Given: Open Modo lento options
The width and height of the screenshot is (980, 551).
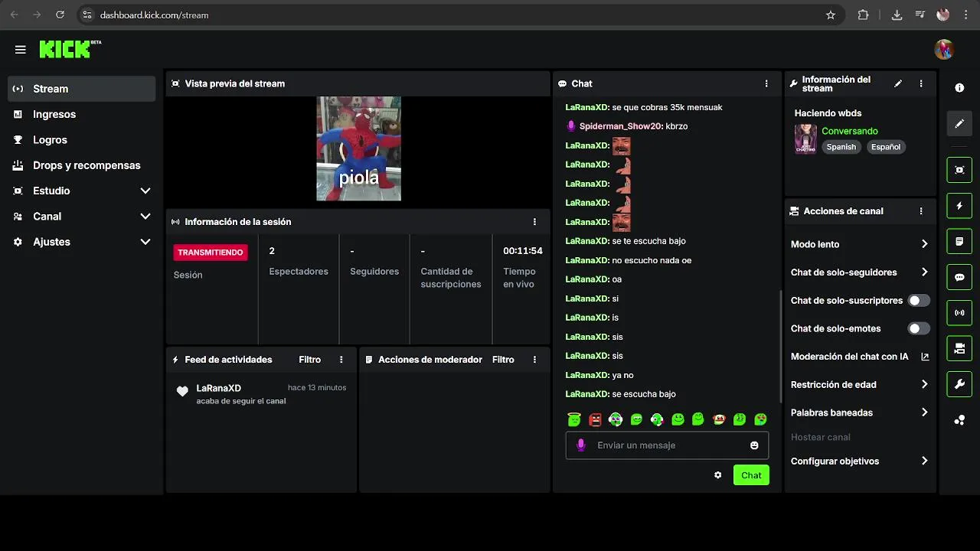Looking at the screenshot, I should click(x=860, y=244).
